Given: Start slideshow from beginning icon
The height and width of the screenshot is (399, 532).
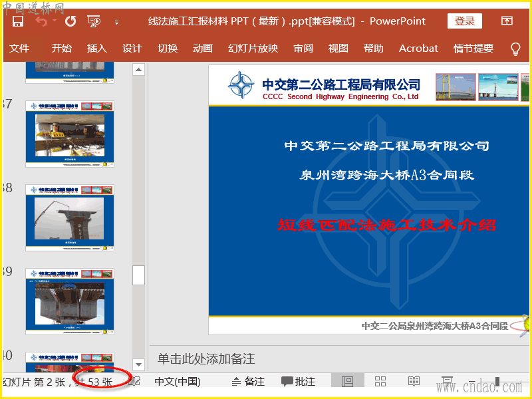Looking at the screenshot, I should click(94, 21).
